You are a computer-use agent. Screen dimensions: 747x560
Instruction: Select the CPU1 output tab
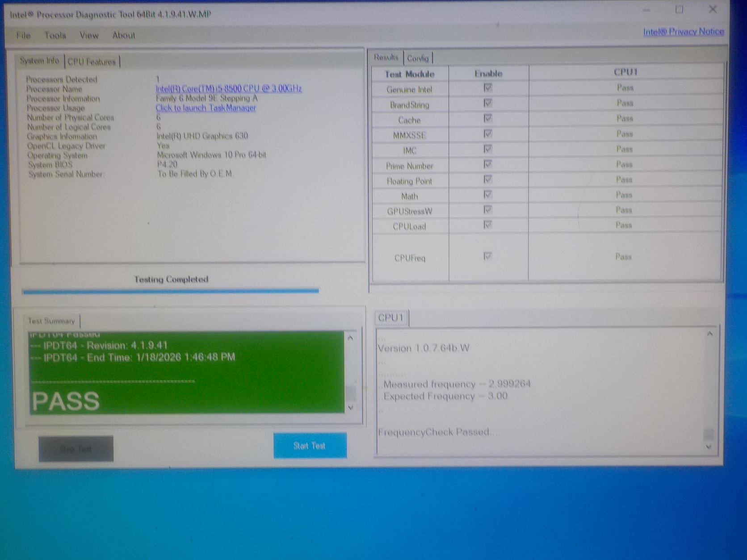click(391, 318)
